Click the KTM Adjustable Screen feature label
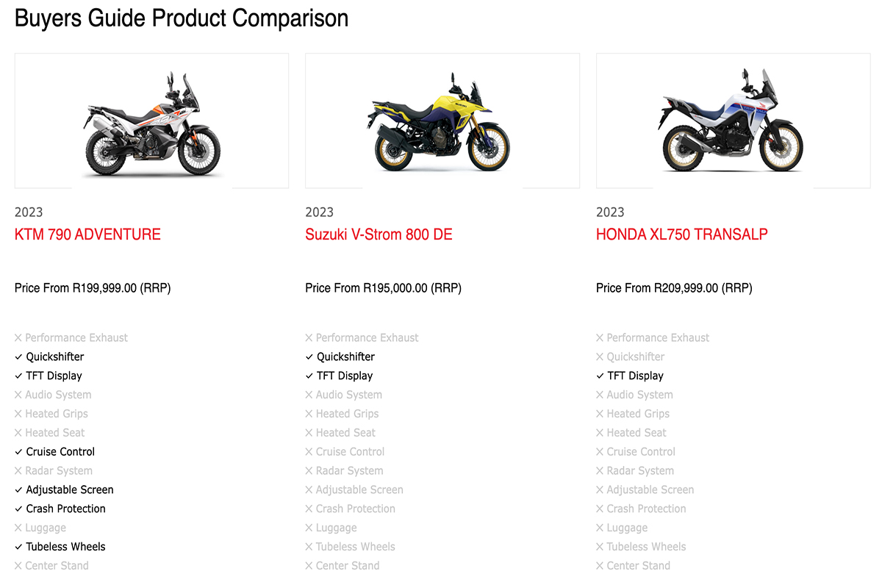882x588 pixels. click(x=70, y=490)
